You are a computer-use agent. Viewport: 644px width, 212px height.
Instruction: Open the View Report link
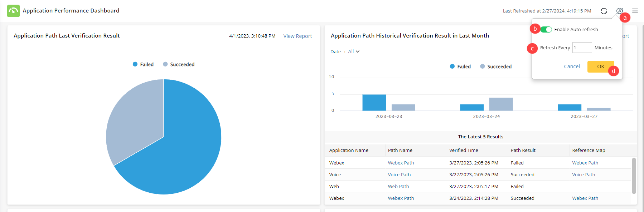coord(297,36)
